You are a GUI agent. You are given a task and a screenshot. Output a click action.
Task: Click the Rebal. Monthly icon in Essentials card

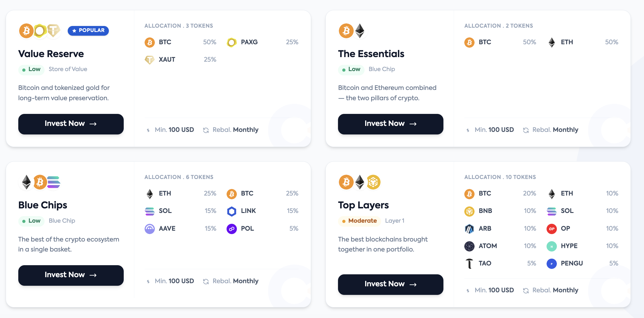click(526, 130)
